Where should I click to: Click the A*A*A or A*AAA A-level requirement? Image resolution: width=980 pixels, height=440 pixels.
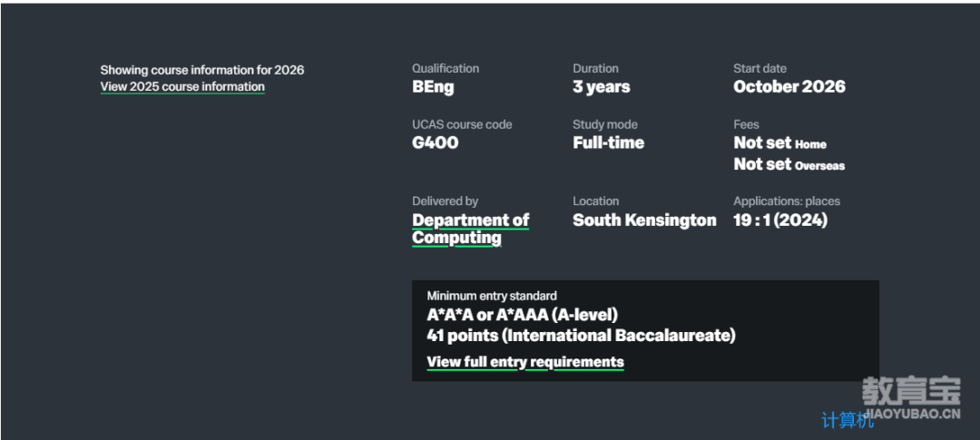coord(522,316)
